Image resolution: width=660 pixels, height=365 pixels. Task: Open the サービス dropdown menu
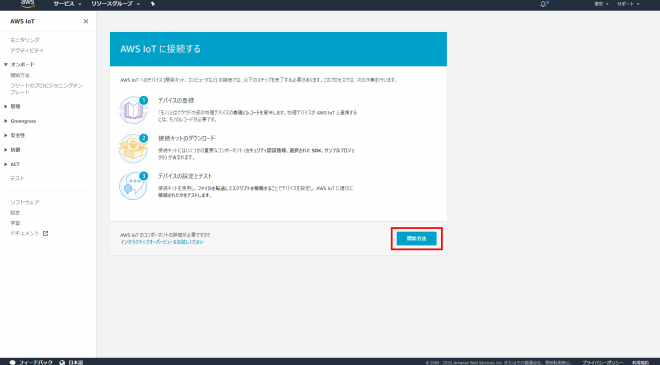tap(67, 4)
